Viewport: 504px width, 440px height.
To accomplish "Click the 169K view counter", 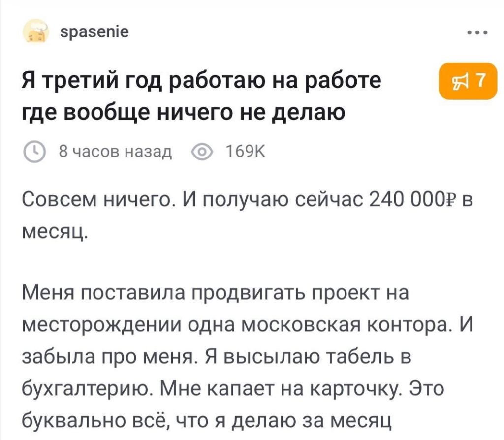I will (245, 151).
